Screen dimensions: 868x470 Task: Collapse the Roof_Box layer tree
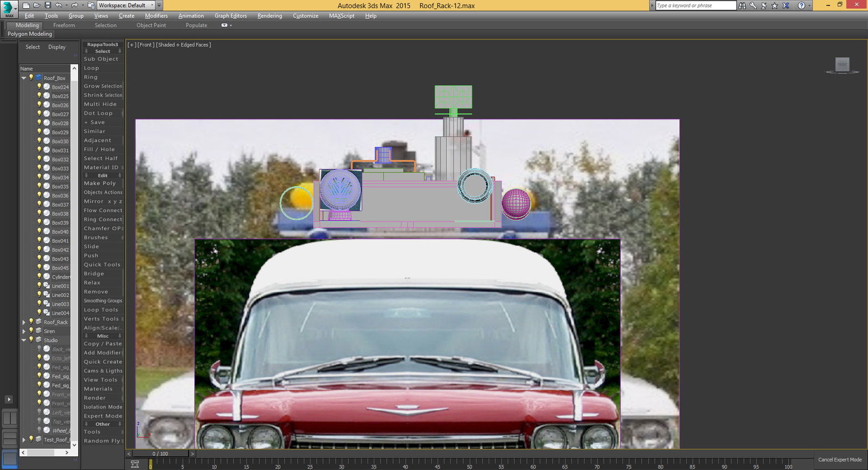24,78
